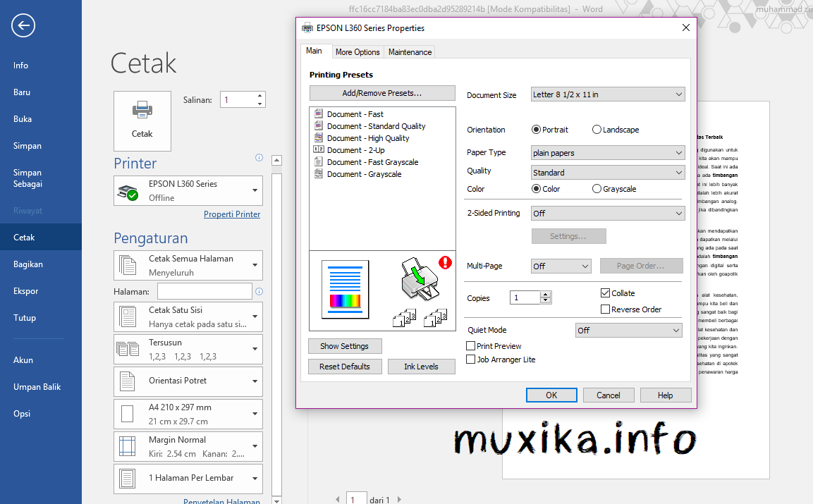
Task: Enable Reverse Order checkbox
Action: pos(605,309)
